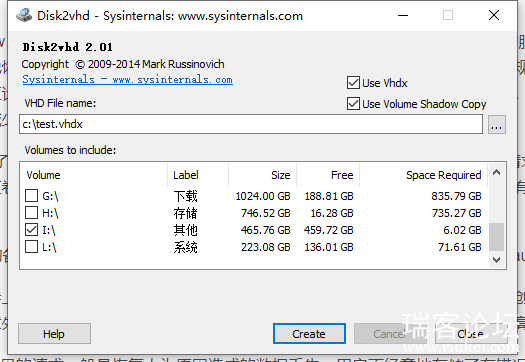Click the 16.28 GB free value
This screenshot has width=525, height=362.
[332, 213]
